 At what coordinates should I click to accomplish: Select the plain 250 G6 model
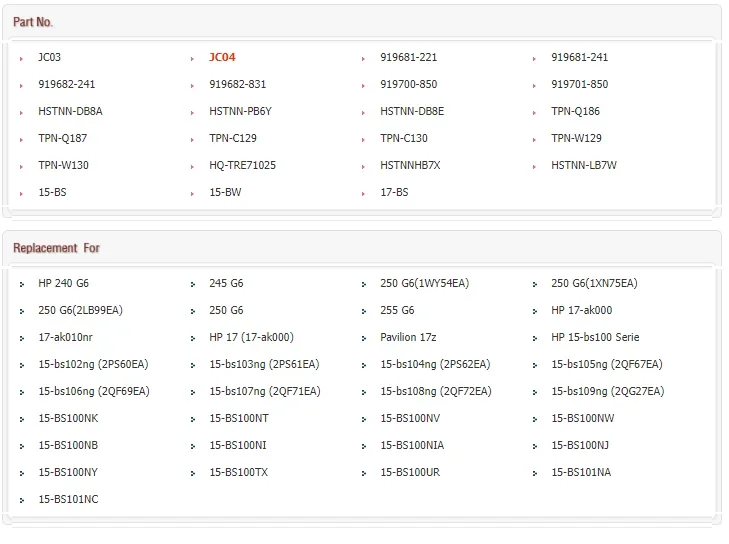(x=226, y=310)
